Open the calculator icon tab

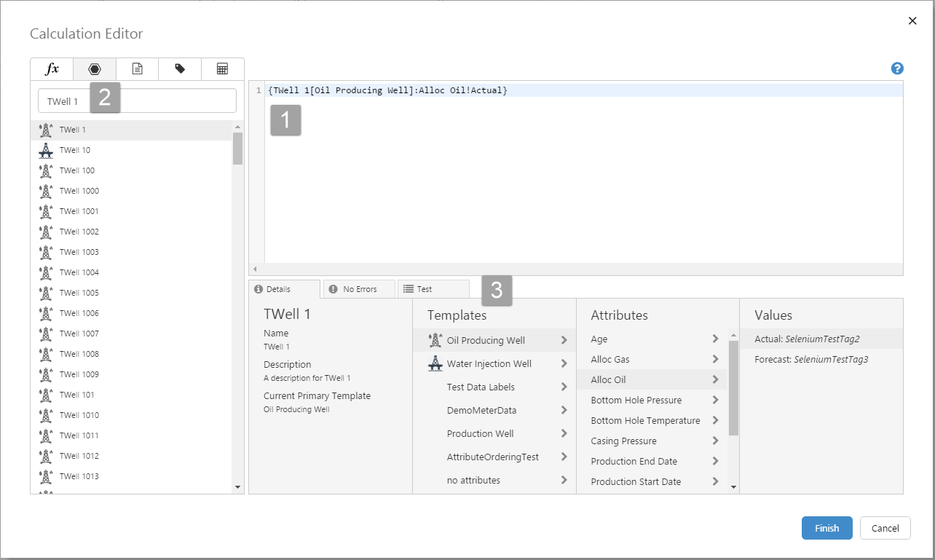pyautogui.click(x=223, y=69)
